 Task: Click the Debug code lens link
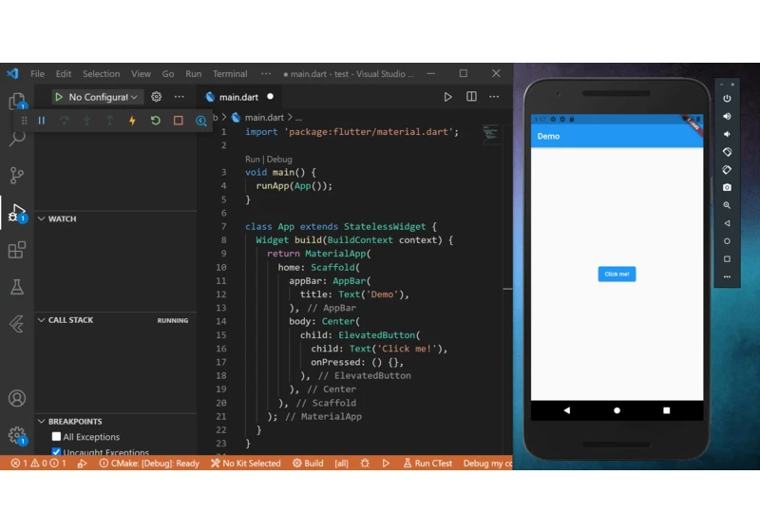[x=279, y=159]
